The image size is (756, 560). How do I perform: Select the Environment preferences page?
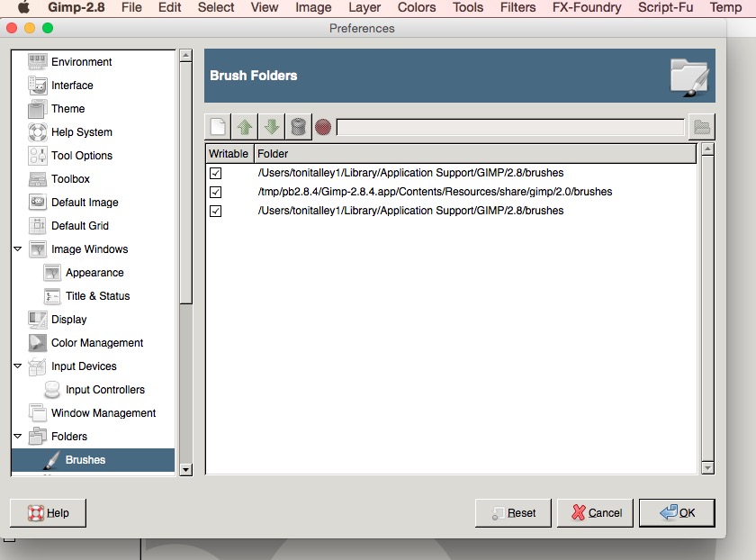[x=82, y=62]
